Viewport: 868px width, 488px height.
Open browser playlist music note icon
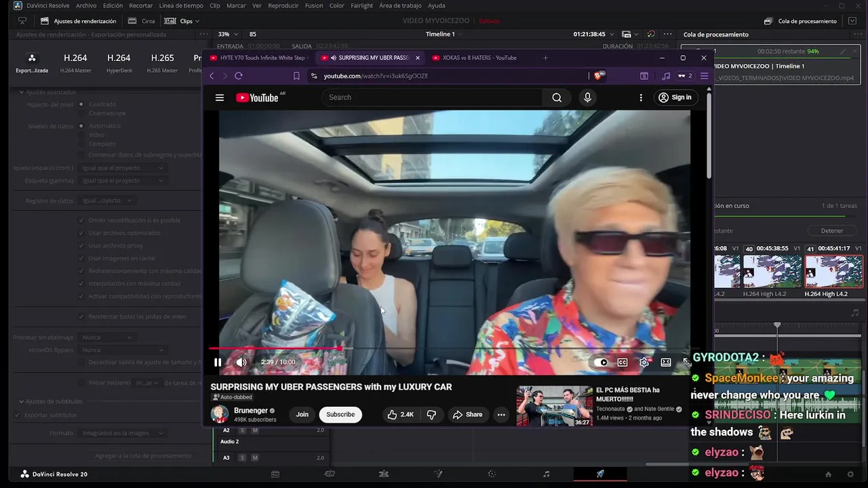click(666, 76)
